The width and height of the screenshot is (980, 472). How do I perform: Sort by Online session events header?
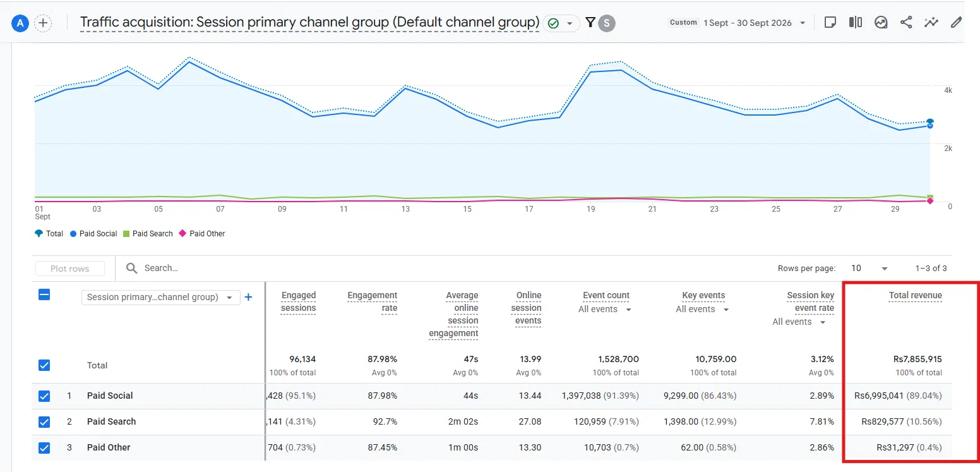point(526,308)
